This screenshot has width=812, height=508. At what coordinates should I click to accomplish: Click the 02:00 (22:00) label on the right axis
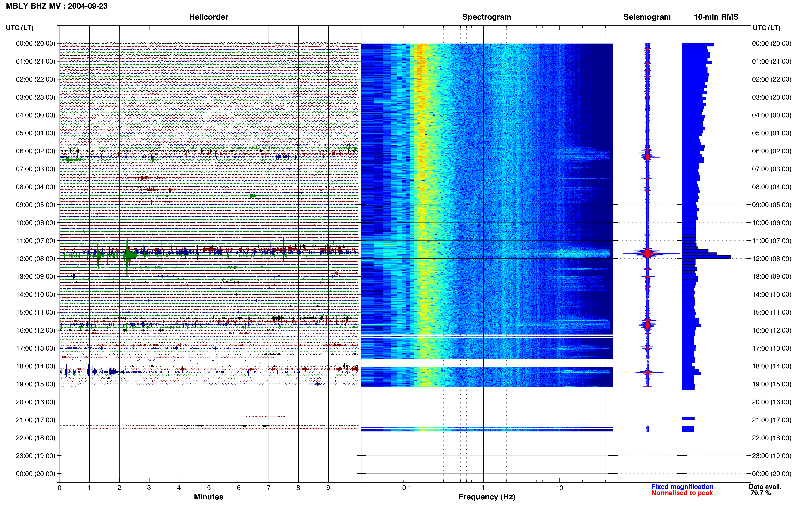coord(772,79)
